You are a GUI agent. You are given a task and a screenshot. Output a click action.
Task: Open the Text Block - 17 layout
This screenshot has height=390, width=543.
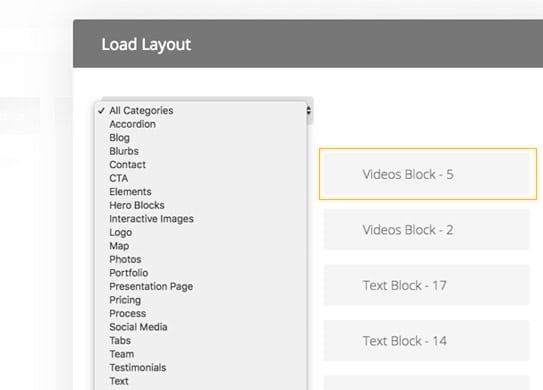[x=427, y=285]
